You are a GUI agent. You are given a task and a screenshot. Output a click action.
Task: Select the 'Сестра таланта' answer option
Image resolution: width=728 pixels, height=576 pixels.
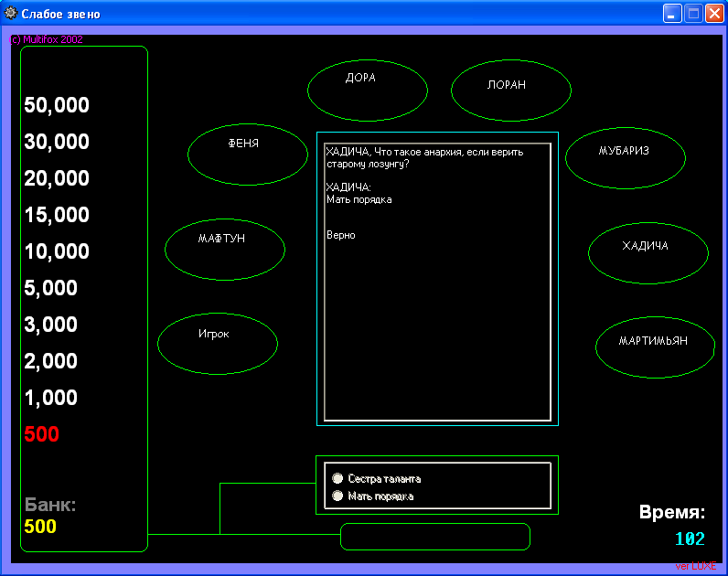tap(338, 478)
